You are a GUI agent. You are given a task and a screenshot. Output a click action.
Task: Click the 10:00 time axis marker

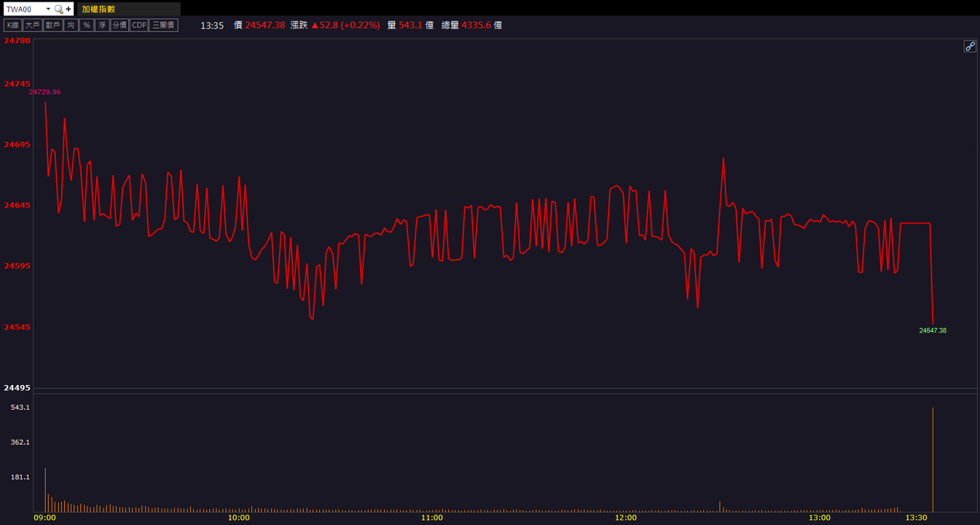click(239, 518)
